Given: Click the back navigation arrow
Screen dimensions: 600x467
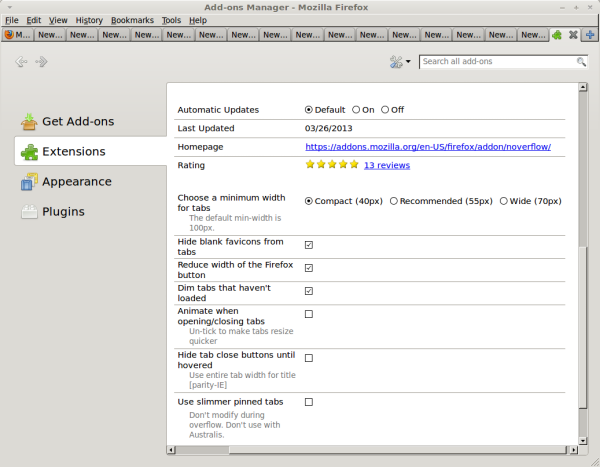Looking at the screenshot, I should 21,62.
